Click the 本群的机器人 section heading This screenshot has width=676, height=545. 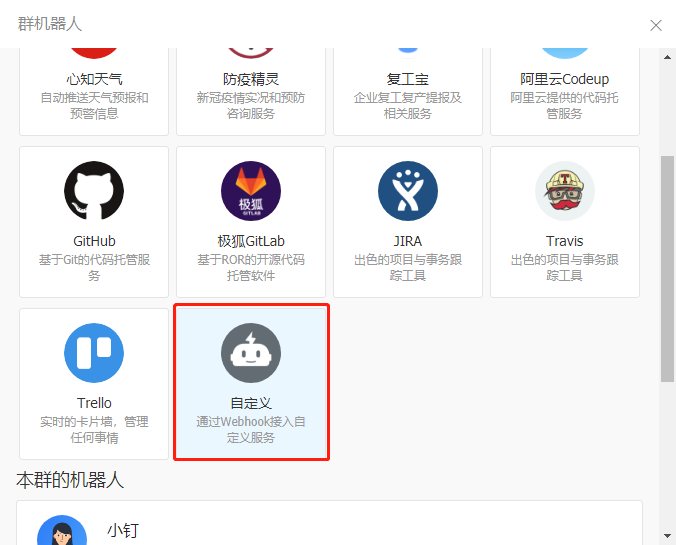[x=70, y=480]
